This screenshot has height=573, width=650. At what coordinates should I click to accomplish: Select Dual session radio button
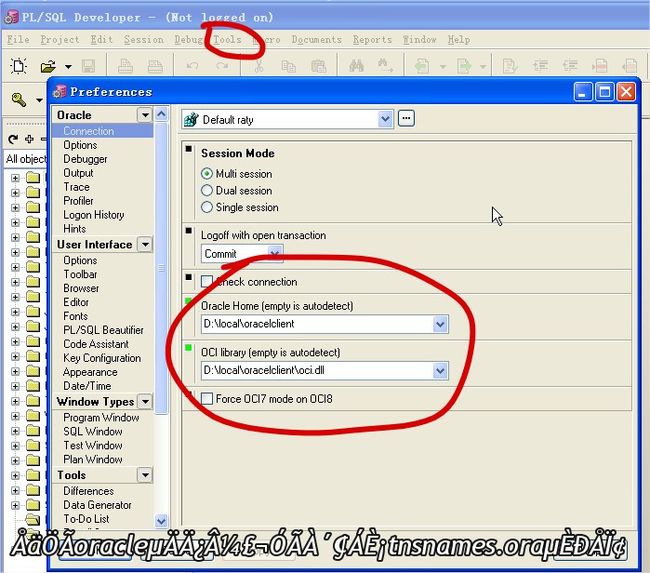pyautogui.click(x=207, y=190)
